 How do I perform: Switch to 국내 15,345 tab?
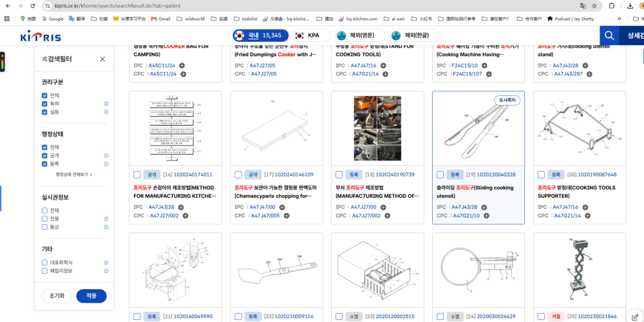(260, 35)
